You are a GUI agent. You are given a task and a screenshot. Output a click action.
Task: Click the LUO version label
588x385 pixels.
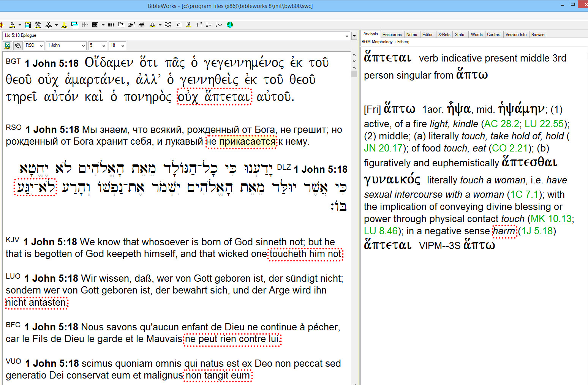13,276
